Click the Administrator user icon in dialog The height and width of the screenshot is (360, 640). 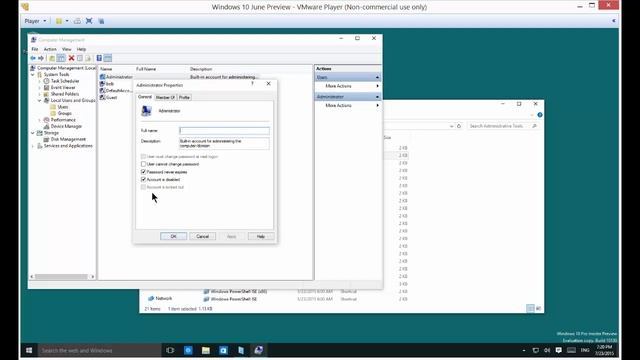pos(147,111)
